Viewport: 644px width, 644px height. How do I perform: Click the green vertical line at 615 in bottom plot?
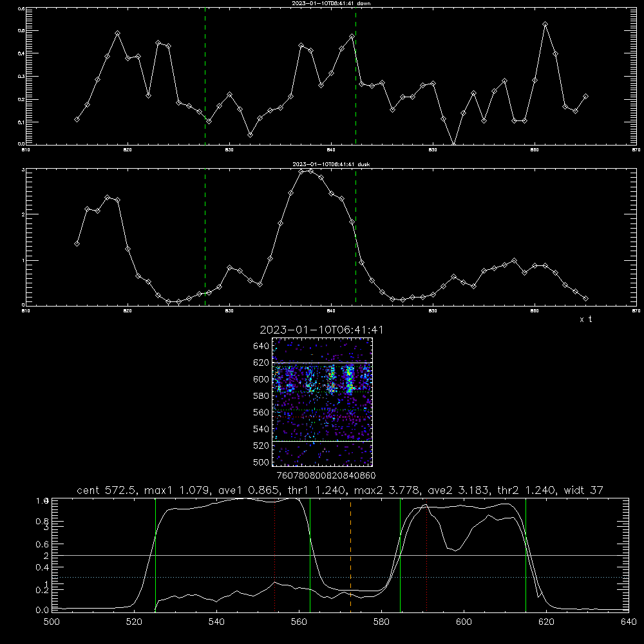click(526, 554)
